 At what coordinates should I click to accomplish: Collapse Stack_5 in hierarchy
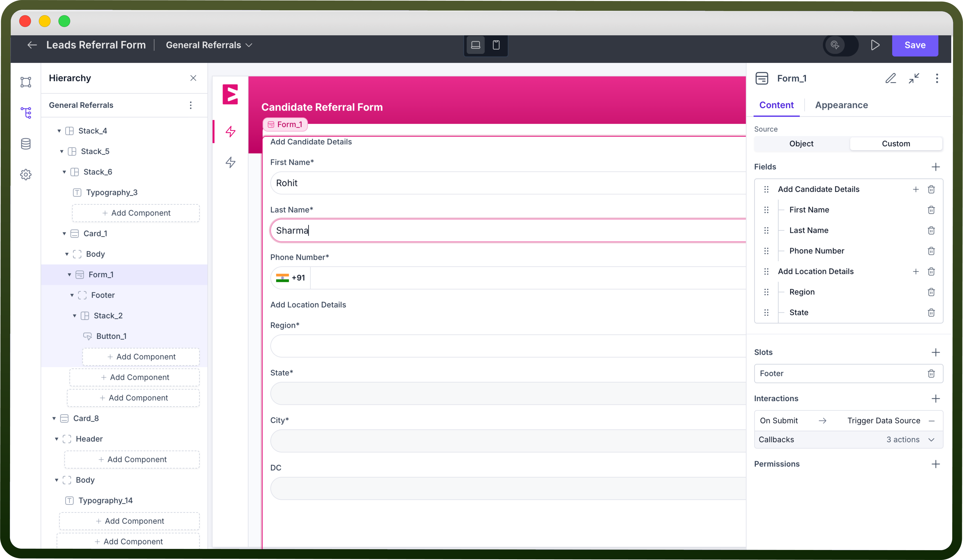click(62, 151)
